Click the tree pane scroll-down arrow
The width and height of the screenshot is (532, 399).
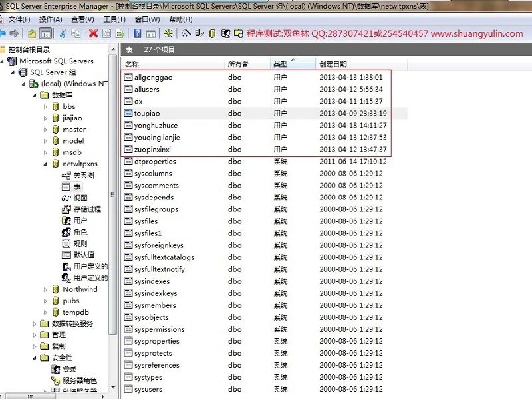coord(113,387)
